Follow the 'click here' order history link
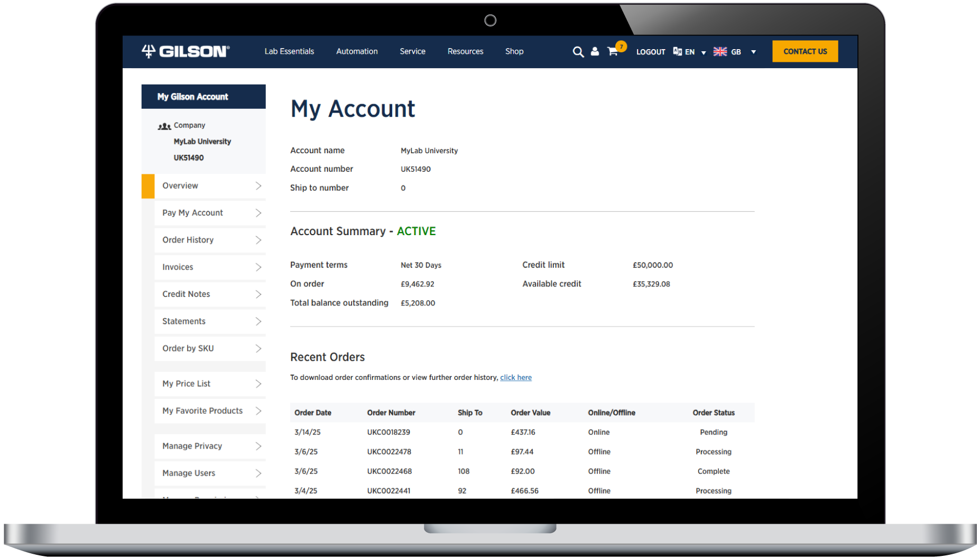The width and height of the screenshot is (980, 558). (x=516, y=377)
